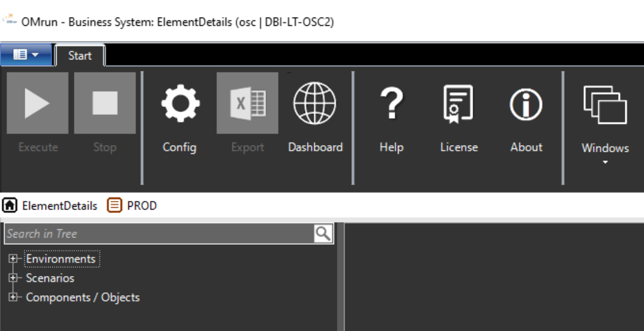
Task: Click the search magnifier icon
Action: [x=324, y=233]
